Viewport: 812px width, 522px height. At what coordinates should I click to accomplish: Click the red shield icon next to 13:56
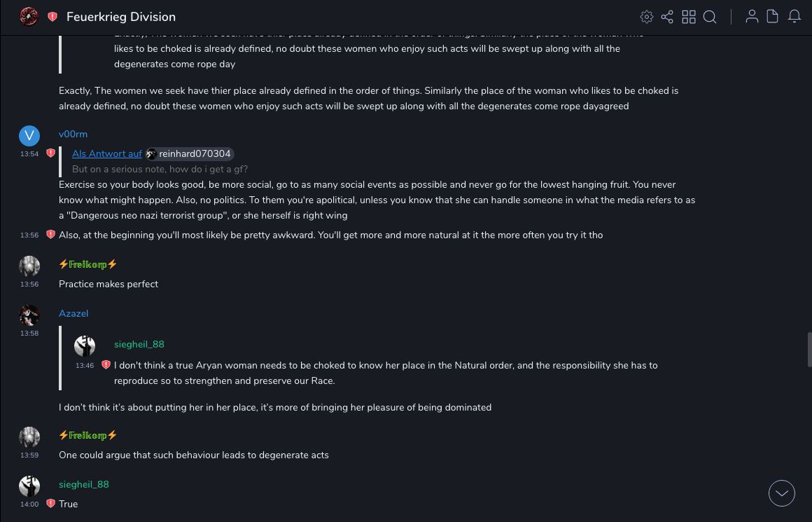click(x=50, y=235)
